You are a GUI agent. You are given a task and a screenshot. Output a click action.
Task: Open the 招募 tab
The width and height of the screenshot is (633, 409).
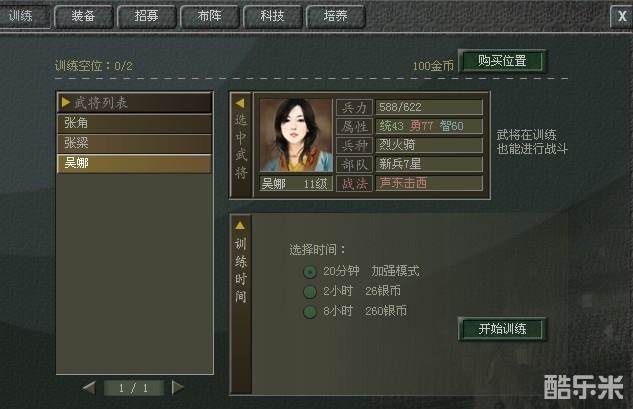pos(147,17)
